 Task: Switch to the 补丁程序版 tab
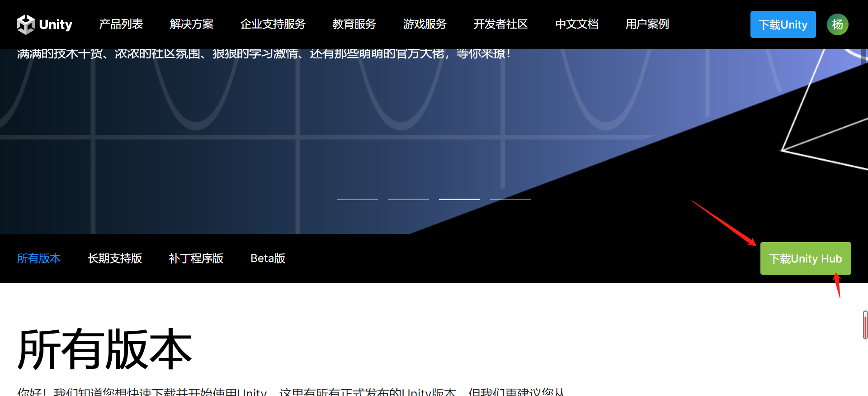click(x=196, y=258)
